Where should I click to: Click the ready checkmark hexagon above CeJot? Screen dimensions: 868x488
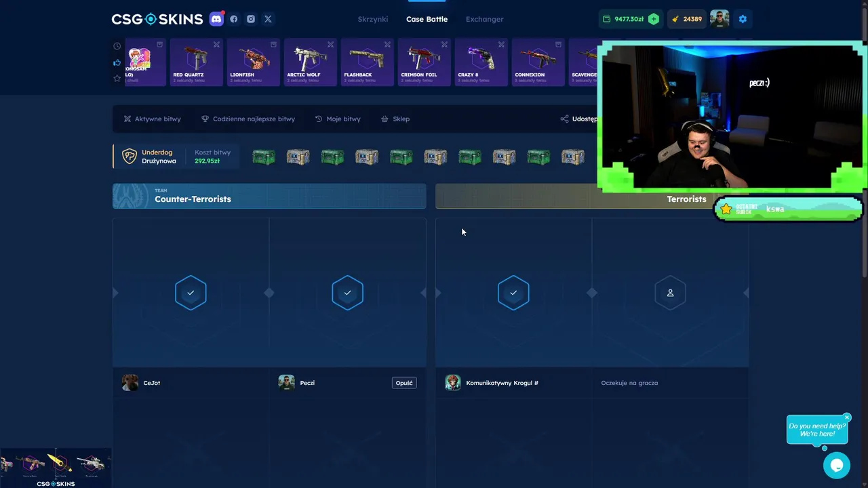(191, 293)
